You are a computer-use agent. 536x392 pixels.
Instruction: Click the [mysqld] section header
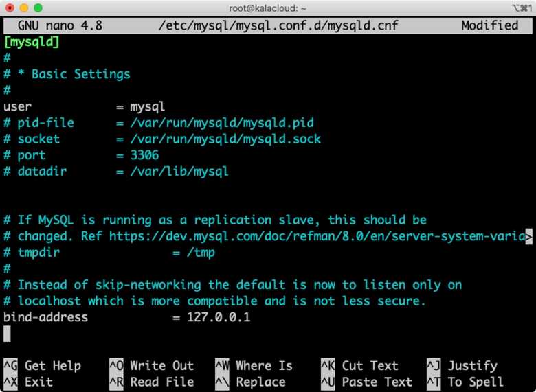[x=32, y=42]
